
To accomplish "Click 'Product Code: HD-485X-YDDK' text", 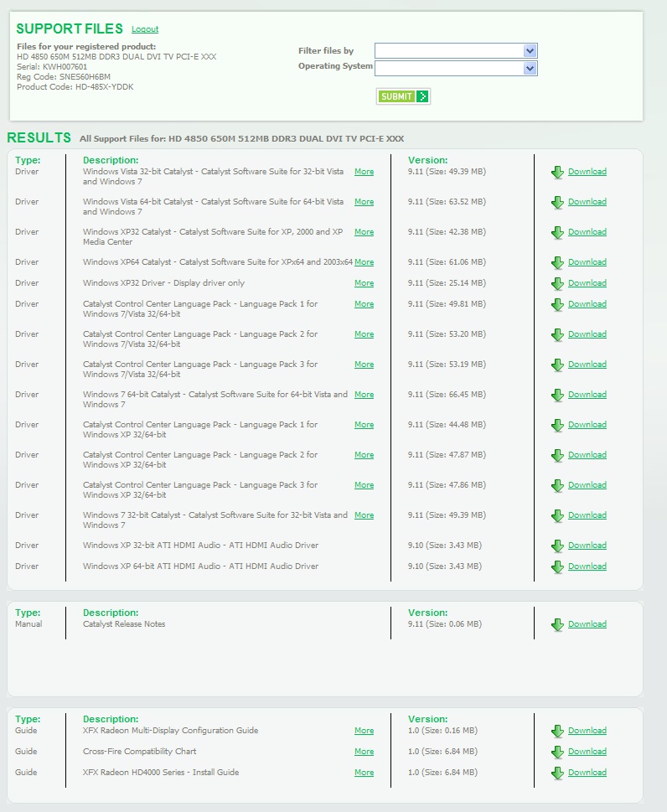I will (75, 87).
